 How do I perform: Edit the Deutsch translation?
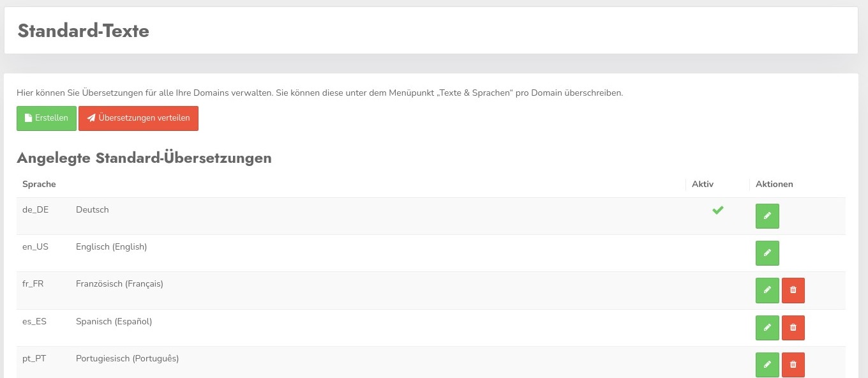(767, 216)
